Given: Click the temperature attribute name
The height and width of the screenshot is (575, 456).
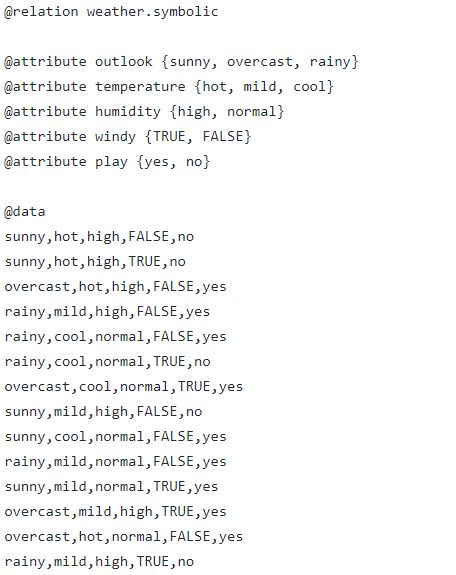Looking at the screenshot, I should coord(140,87).
